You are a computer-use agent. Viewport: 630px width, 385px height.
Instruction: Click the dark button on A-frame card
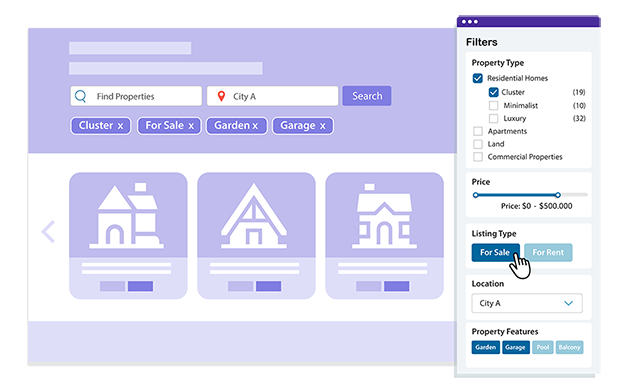[x=268, y=286]
